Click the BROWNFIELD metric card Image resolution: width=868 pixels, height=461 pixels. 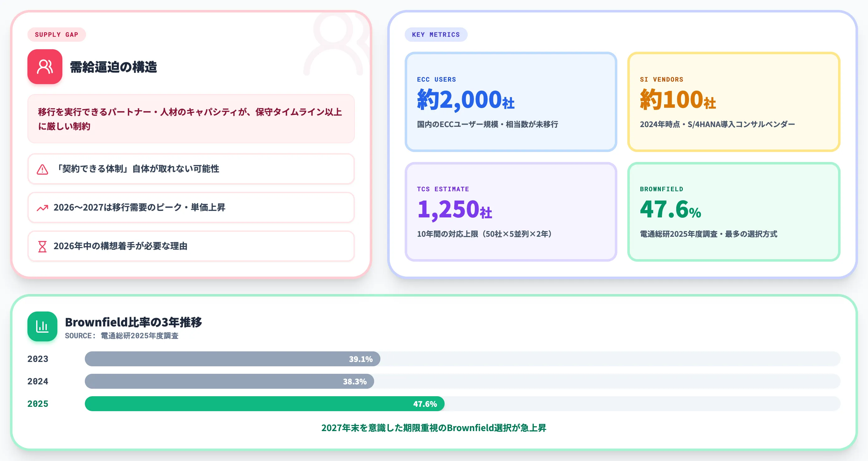click(734, 211)
